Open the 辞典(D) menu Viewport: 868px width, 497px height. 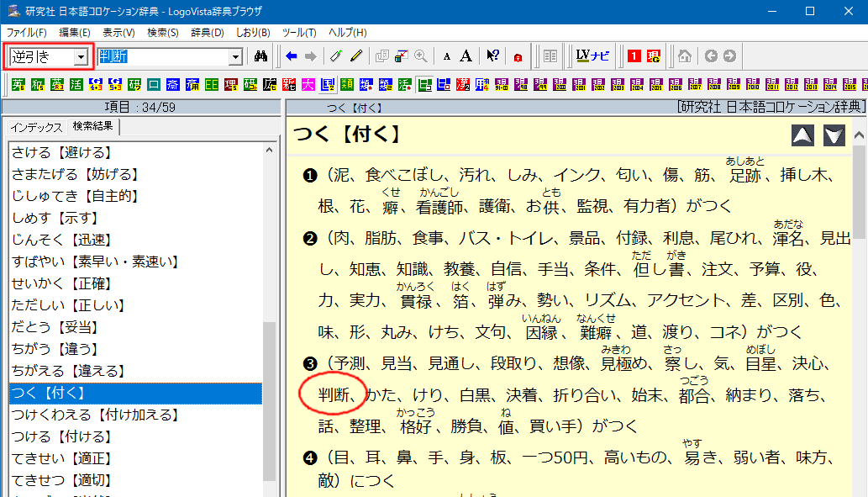[208, 33]
